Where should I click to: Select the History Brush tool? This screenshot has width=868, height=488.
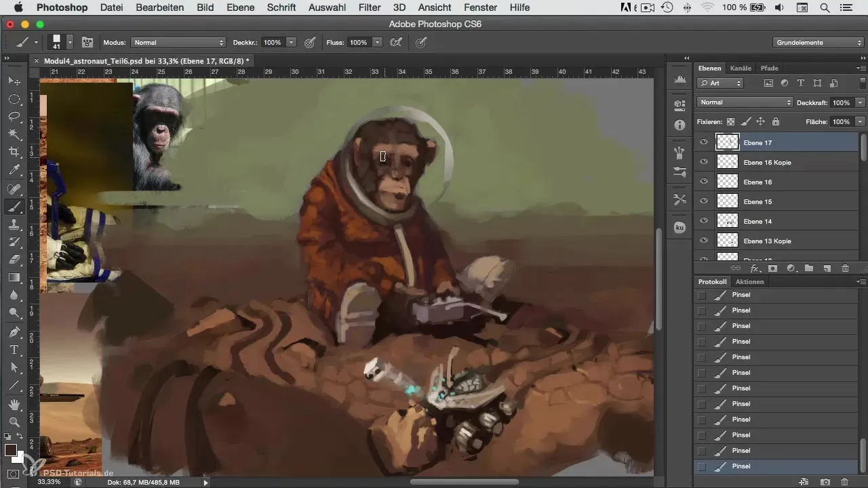pyautogui.click(x=14, y=242)
